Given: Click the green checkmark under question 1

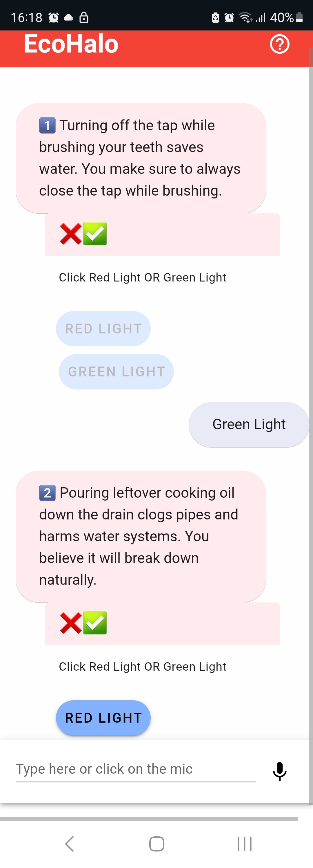Looking at the screenshot, I should pyautogui.click(x=95, y=234).
